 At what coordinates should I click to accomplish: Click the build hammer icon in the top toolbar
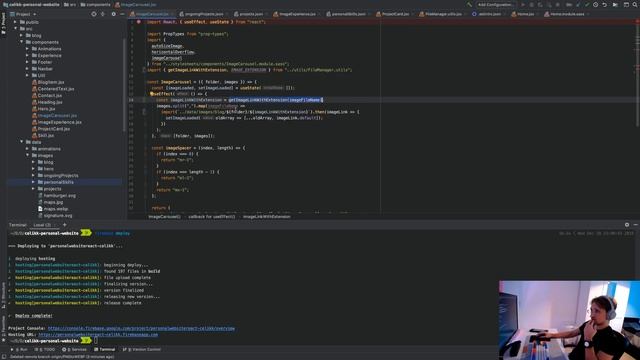click(x=469, y=5)
